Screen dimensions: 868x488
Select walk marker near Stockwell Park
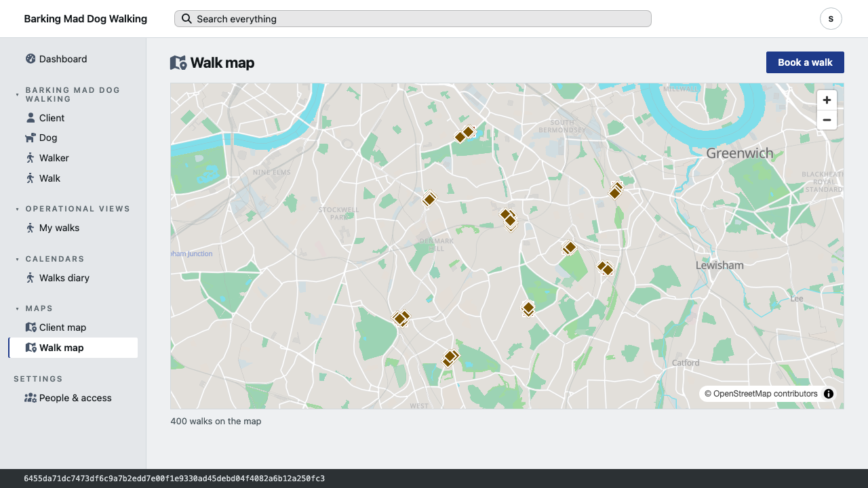tap(429, 199)
